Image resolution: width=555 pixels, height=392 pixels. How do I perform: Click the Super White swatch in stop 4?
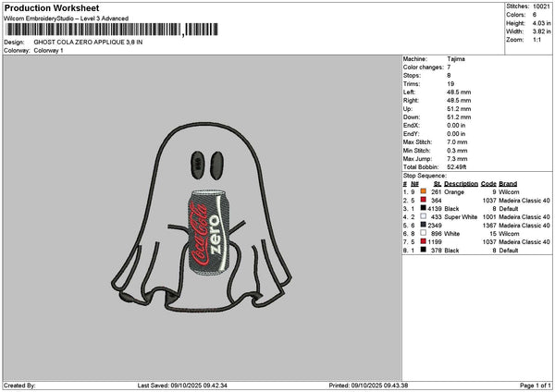(423, 216)
